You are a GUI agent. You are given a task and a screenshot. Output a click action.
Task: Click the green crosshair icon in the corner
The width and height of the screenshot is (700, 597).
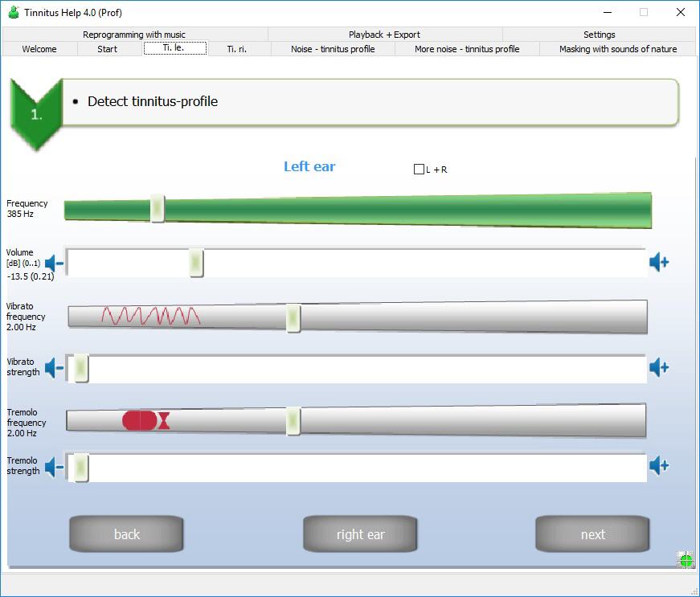(x=686, y=560)
